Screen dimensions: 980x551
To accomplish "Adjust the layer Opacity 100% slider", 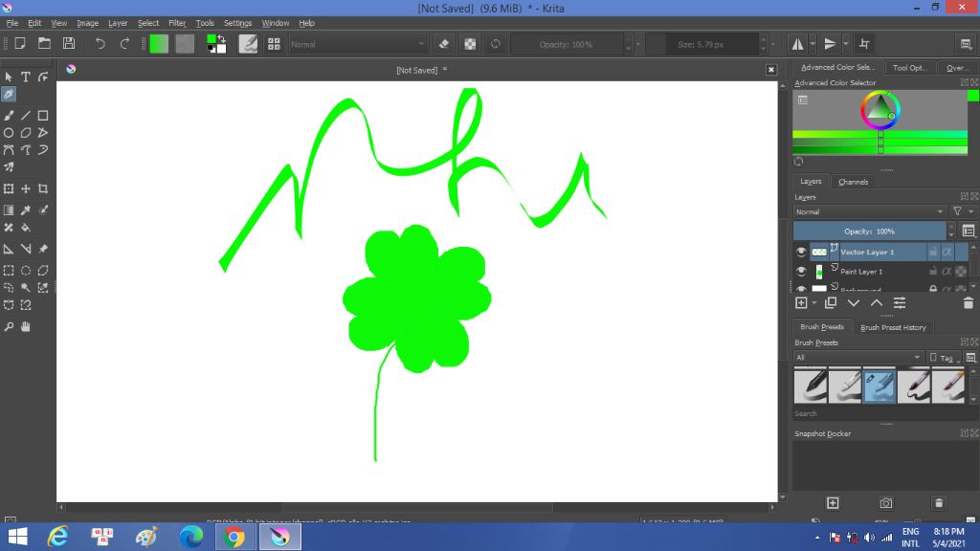I will coord(869,231).
